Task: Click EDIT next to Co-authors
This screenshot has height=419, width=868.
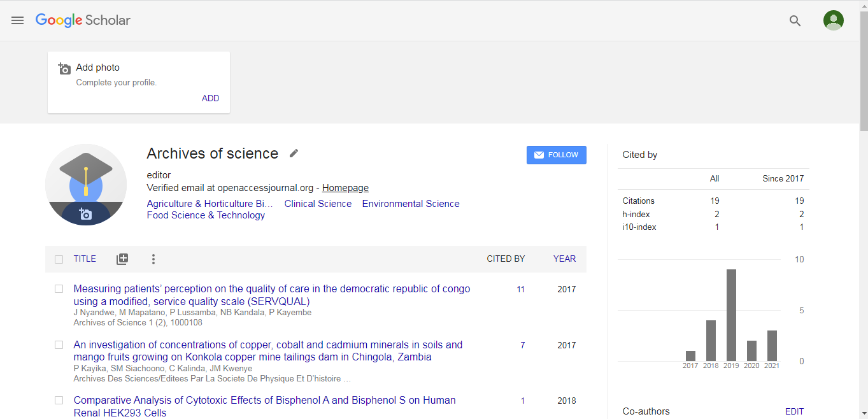Action: 794,411
